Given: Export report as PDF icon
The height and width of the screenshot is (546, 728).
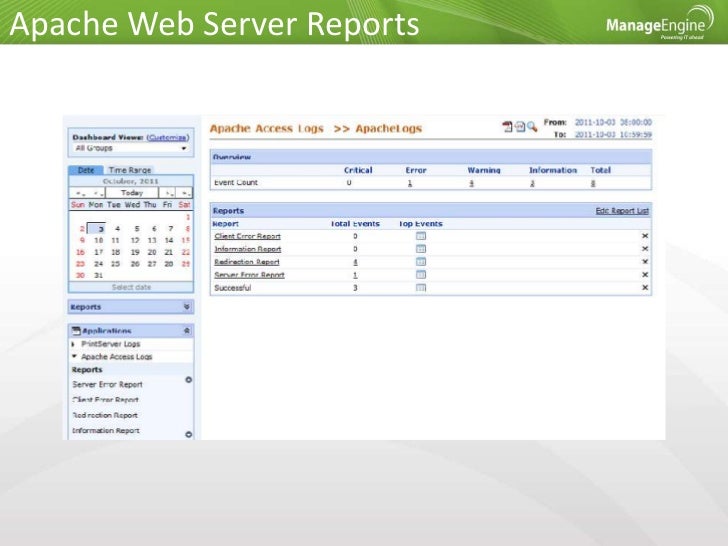Looking at the screenshot, I should pyautogui.click(x=507, y=126).
